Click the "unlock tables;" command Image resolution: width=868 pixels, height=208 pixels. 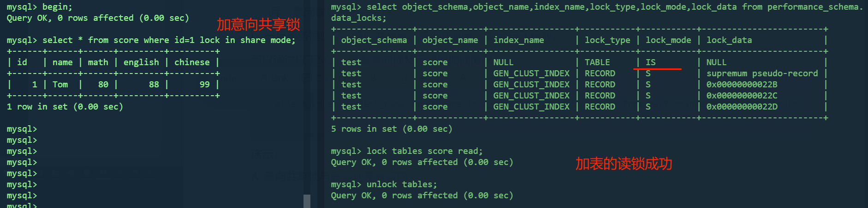pos(401,184)
